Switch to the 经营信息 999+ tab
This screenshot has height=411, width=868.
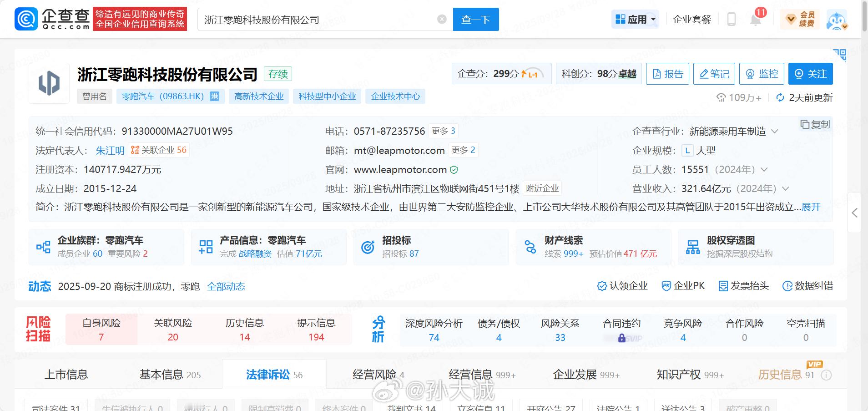tap(482, 375)
